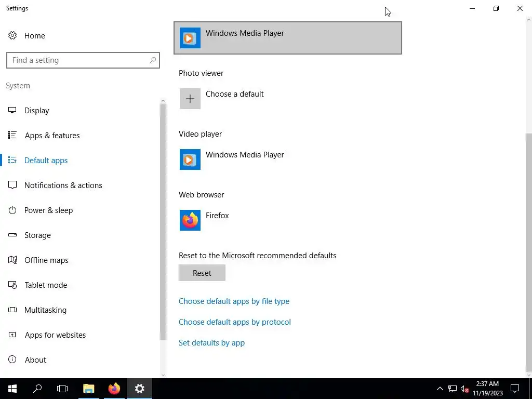Click the highlighted Windows Media Player default entry
532x399 pixels.
pos(288,38)
